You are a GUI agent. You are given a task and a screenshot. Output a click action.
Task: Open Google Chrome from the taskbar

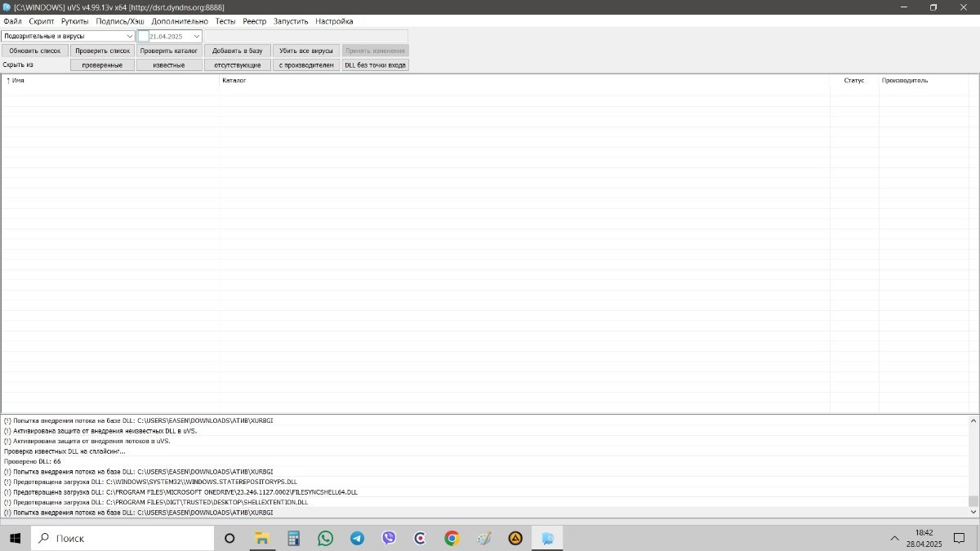[452, 538]
